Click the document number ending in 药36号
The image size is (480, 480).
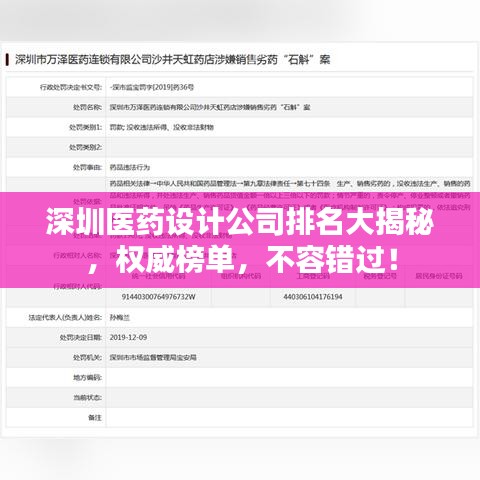coord(152,87)
